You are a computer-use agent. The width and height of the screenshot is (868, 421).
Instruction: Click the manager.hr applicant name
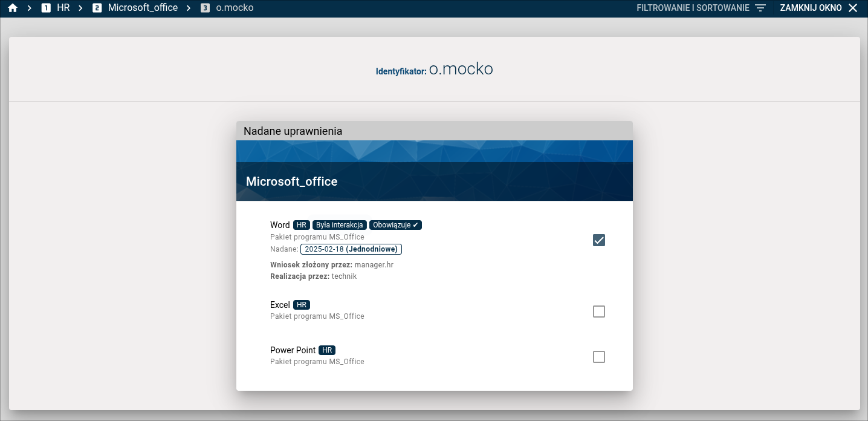tap(374, 264)
